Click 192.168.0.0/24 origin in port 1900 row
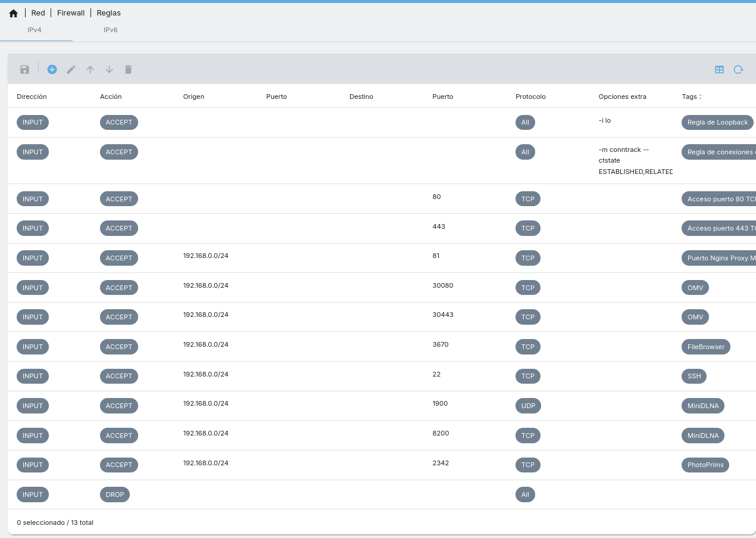Viewport: 756px width, 538px height. point(206,403)
